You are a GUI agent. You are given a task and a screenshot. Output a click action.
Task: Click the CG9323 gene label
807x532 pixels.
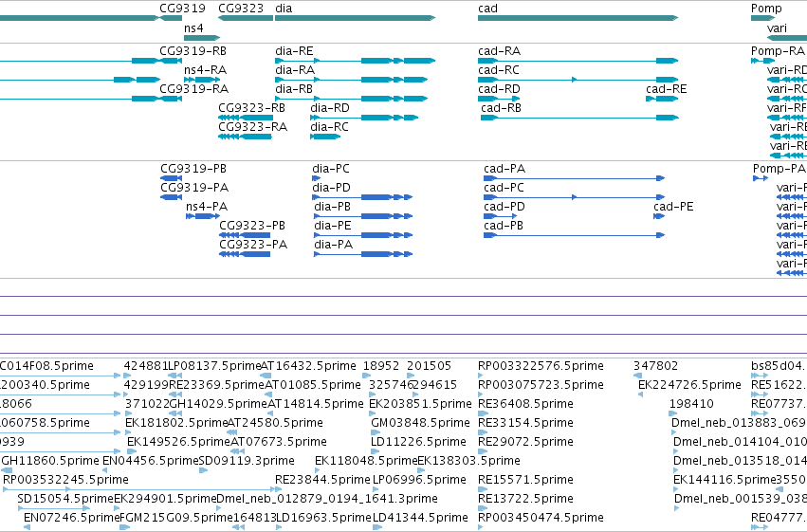pos(241,9)
